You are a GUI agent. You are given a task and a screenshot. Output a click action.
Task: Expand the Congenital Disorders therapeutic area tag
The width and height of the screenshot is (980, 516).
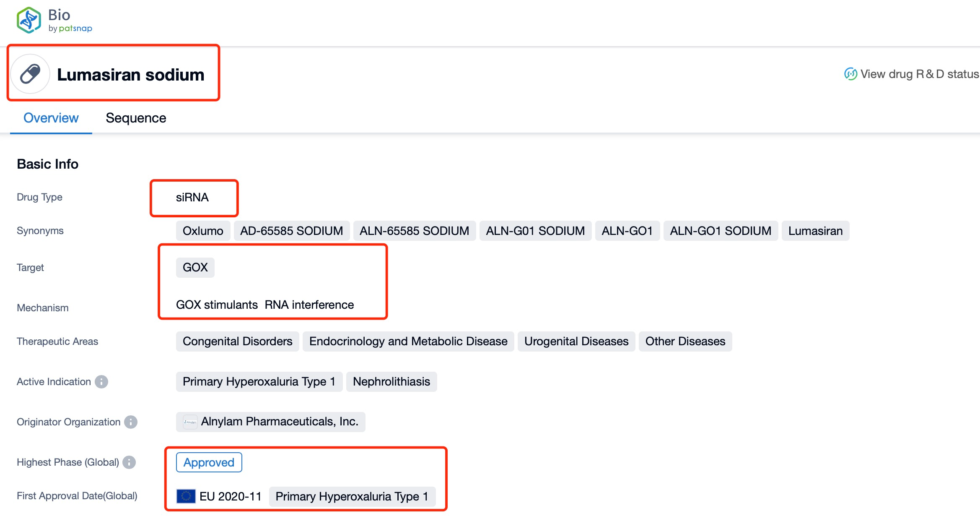tap(236, 341)
